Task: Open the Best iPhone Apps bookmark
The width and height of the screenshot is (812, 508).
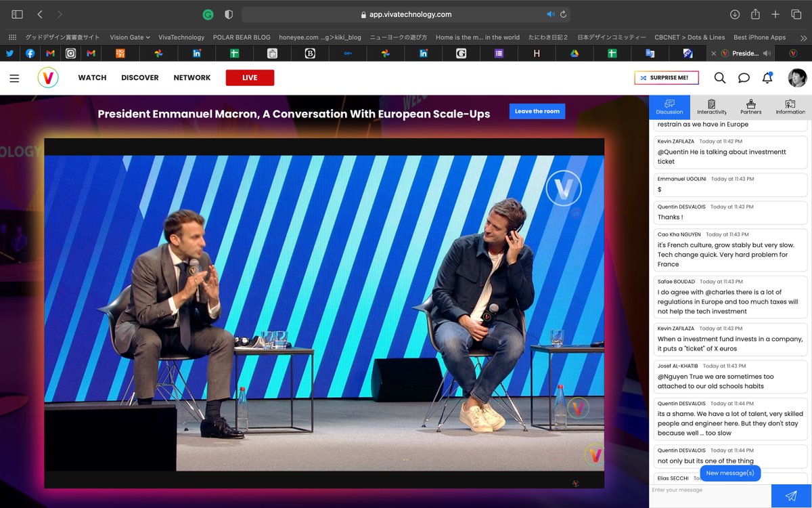Action: click(x=759, y=37)
